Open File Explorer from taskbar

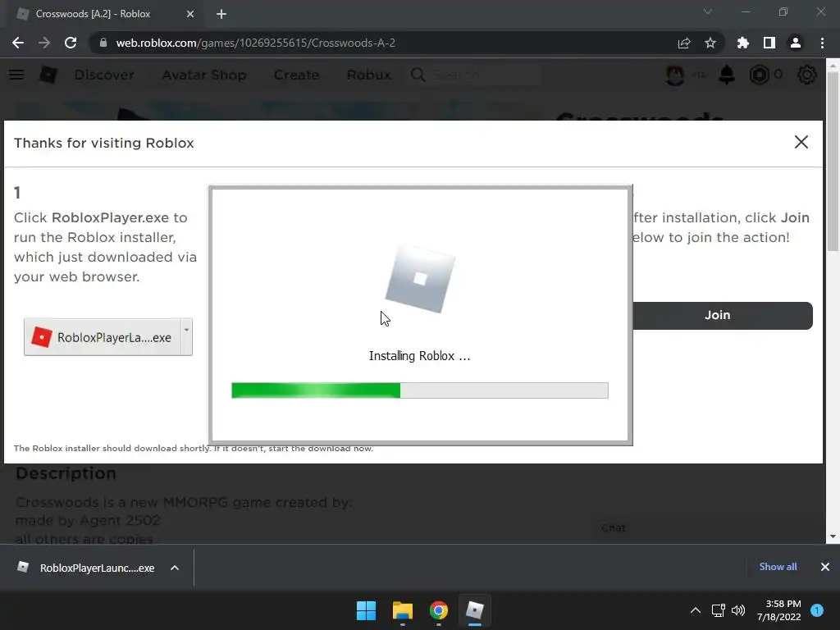click(x=402, y=610)
